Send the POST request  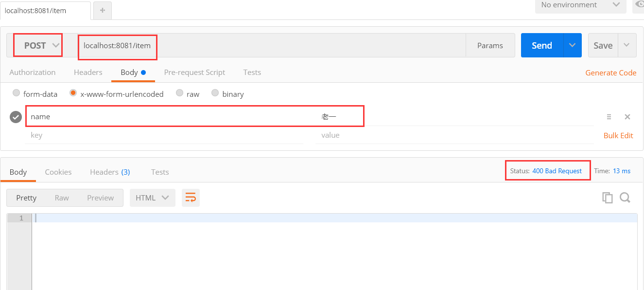(542, 45)
